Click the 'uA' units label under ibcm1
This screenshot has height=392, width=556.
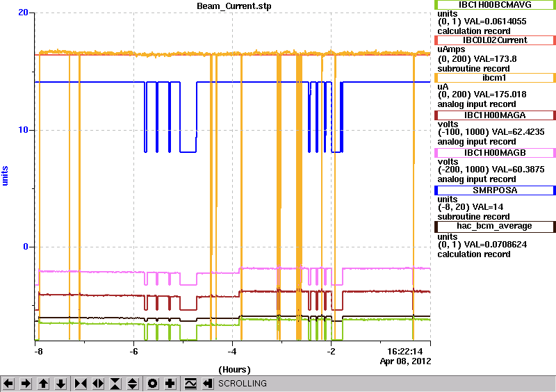coord(443,87)
